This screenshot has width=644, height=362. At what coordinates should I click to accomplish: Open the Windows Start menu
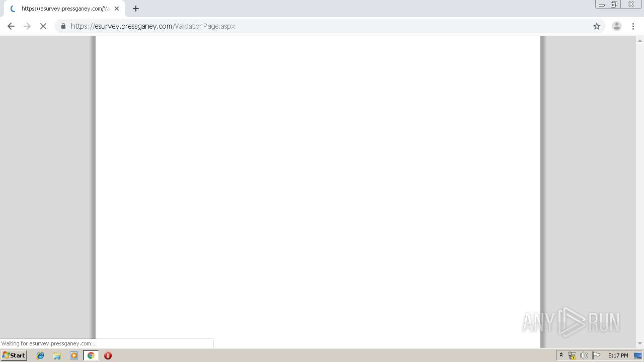(14, 355)
